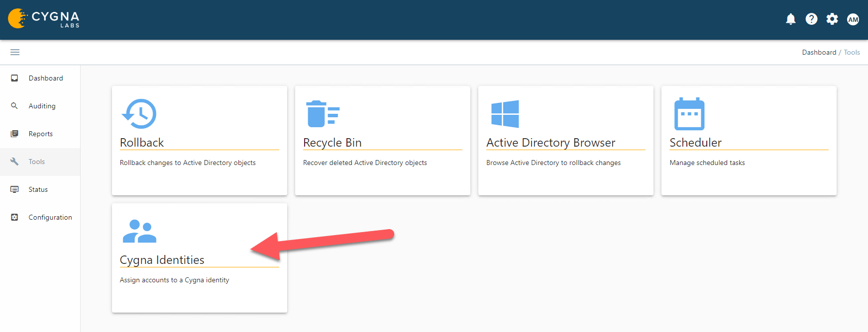Open the Scheduler card title
The height and width of the screenshot is (332, 868).
click(x=695, y=143)
